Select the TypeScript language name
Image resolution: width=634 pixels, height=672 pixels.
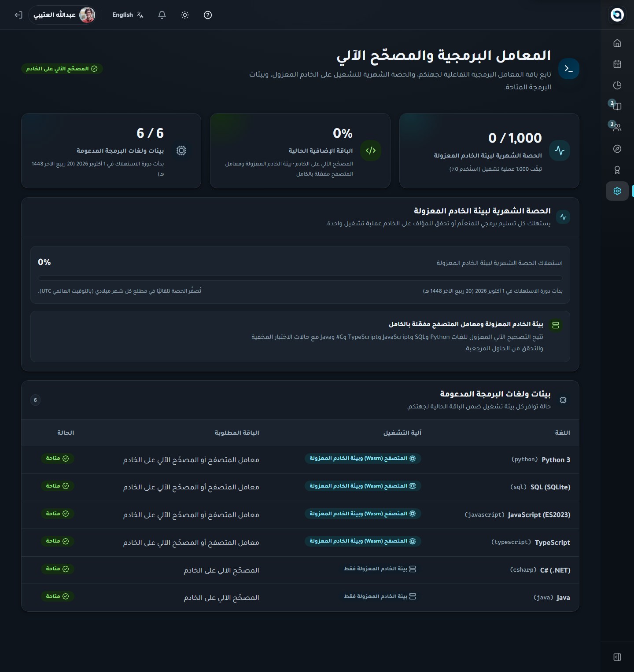[553, 543]
